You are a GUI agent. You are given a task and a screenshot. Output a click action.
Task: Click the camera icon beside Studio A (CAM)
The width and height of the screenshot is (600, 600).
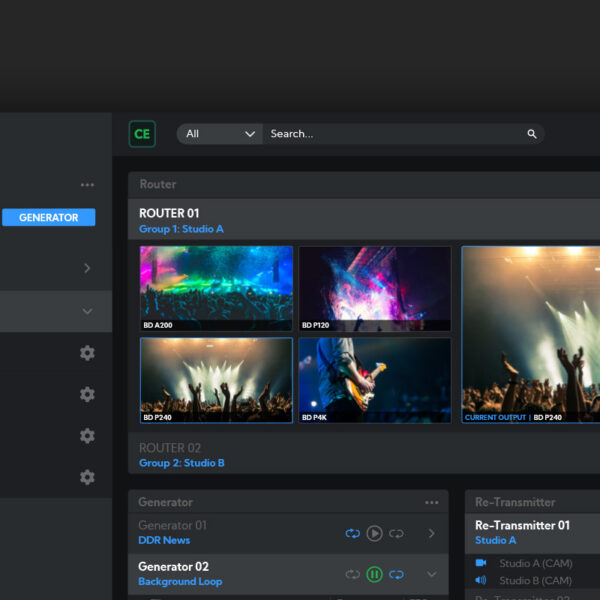tap(481, 563)
